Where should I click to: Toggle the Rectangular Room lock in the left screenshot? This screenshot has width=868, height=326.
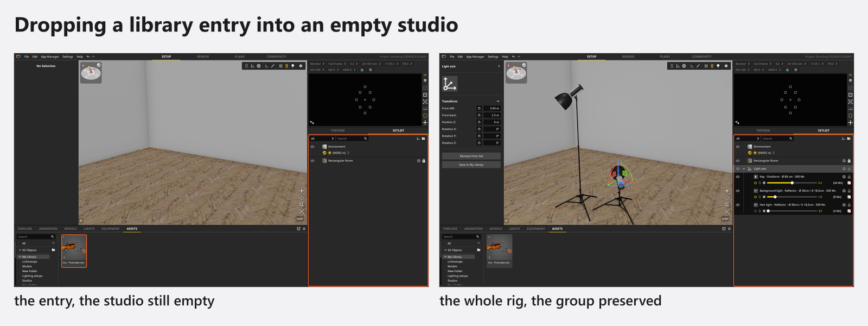pos(424,161)
